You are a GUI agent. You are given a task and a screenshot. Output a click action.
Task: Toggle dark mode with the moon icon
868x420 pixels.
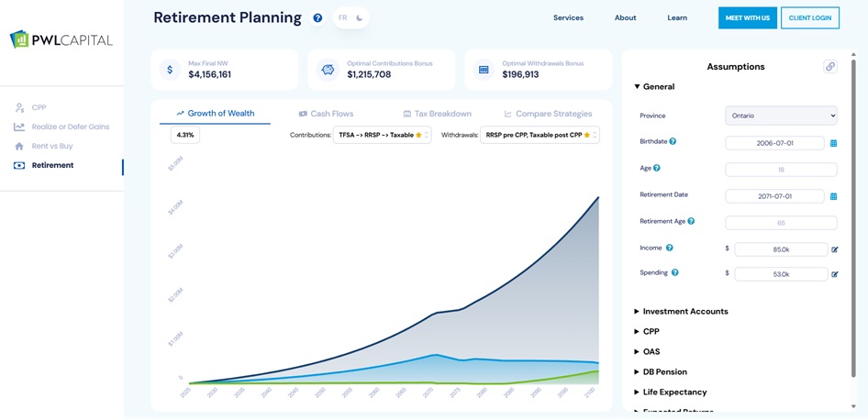(360, 17)
